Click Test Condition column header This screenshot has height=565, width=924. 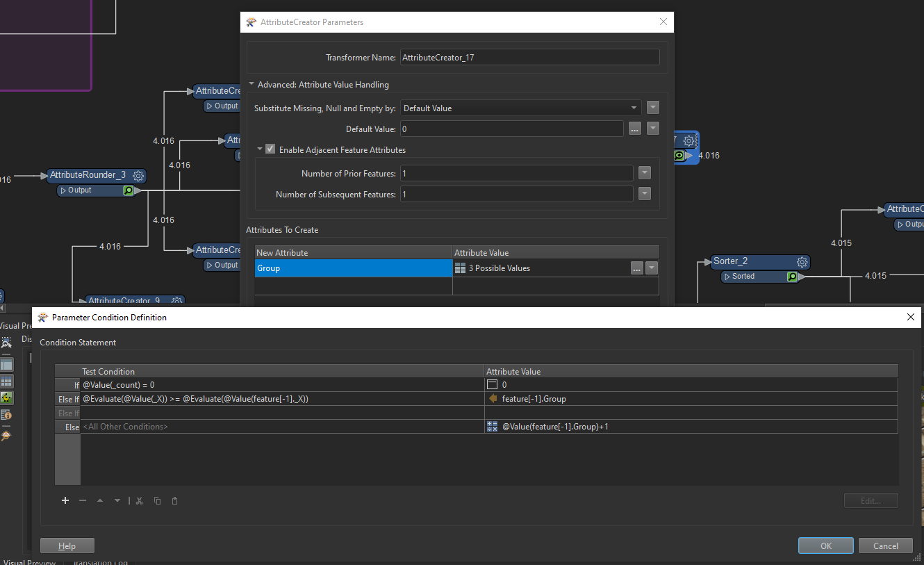[282, 371]
